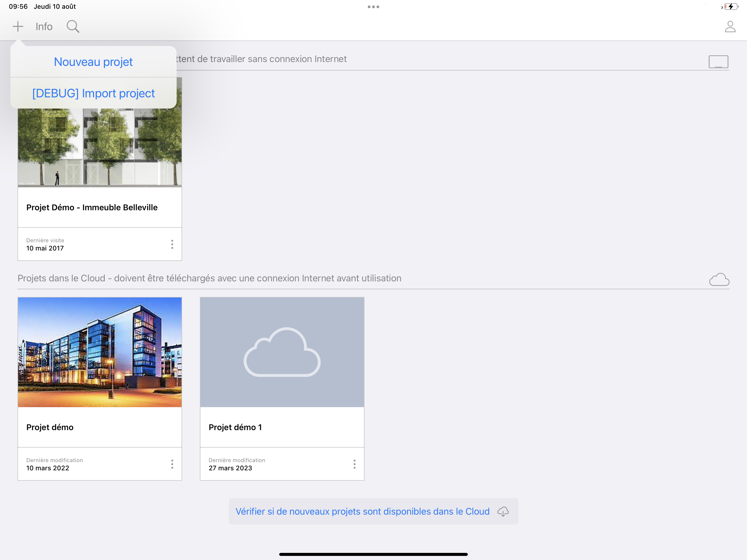
Task: Tap the plus add-project icon
Action: click(17, 26)
